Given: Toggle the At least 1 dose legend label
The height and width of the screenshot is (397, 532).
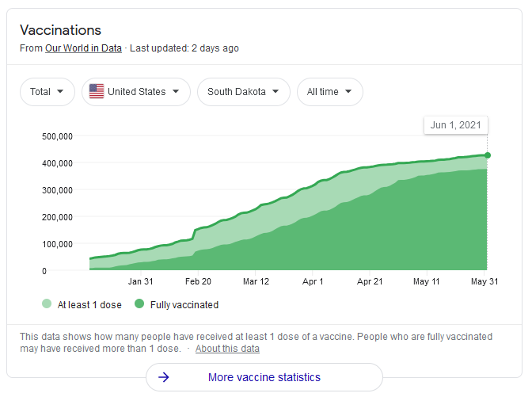Looking at the screenshot, I should click(89, 304).
